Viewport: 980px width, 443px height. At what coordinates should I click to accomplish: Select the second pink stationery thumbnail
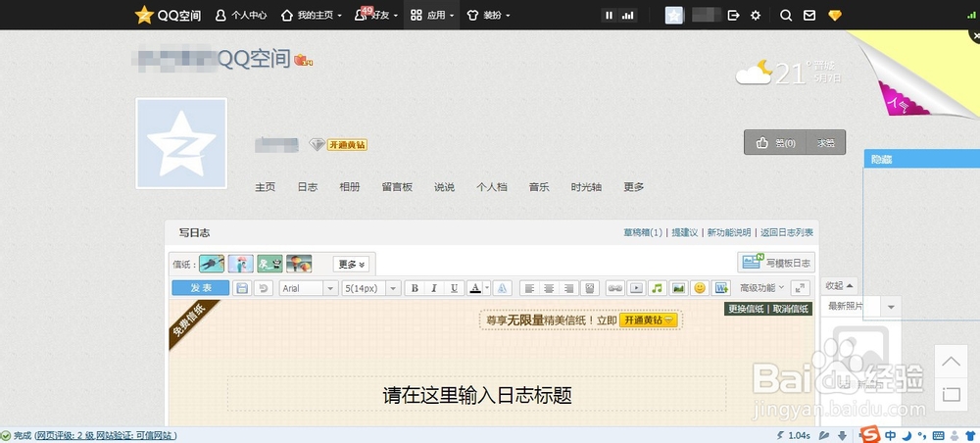(x=241, y=264)
